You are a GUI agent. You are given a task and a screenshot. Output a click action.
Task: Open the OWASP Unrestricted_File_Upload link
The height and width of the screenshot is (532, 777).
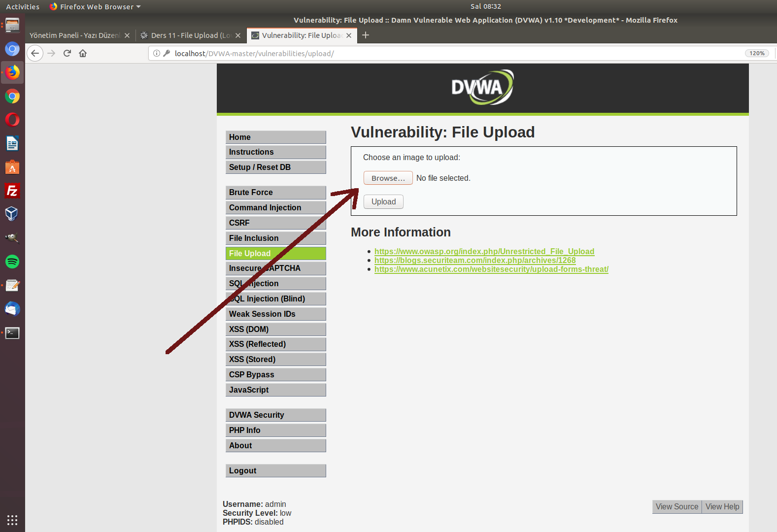click(x=484, y=251)
